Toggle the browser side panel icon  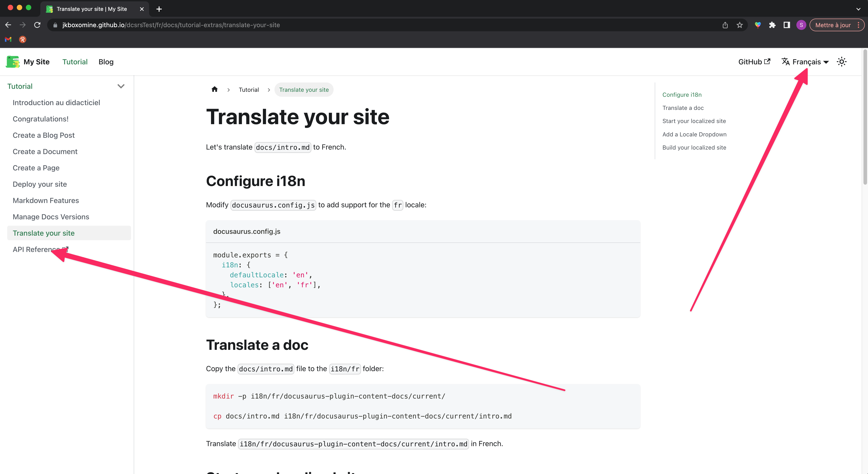[x=787, y=25]
